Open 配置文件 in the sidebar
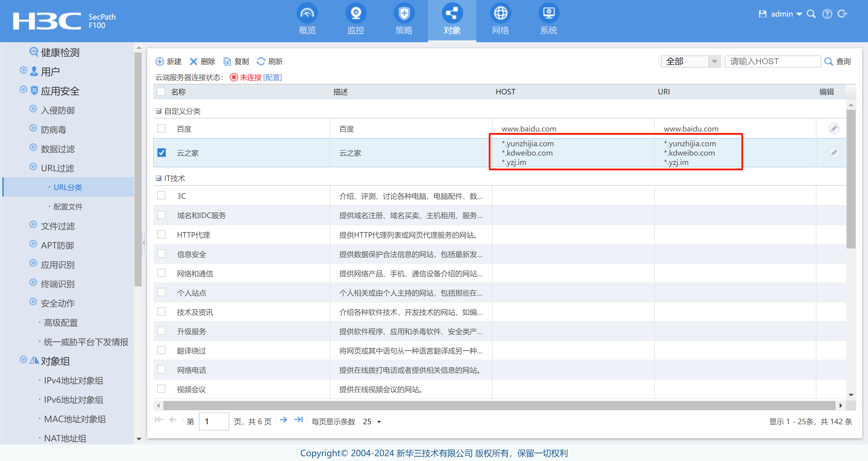This screenshot has height=461, width=868. point(68,207)
